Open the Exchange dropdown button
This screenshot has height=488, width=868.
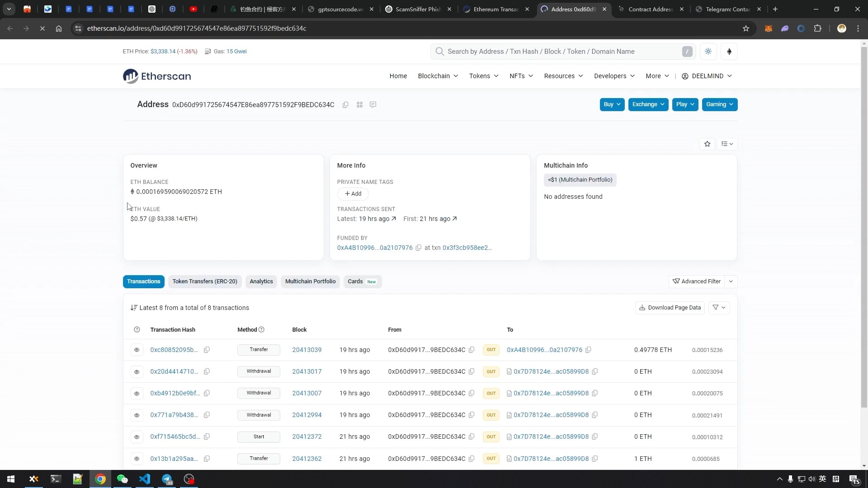pos(648,104)
